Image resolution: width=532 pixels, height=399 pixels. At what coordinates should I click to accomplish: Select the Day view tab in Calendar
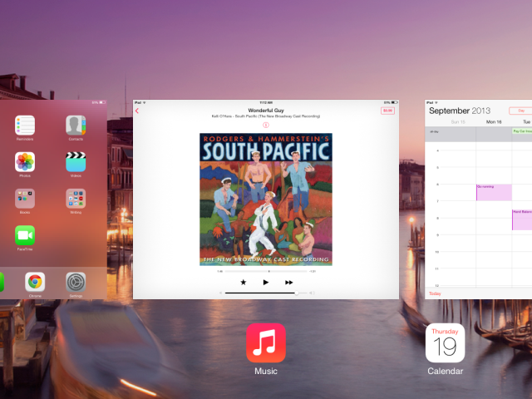click(521, 111)
